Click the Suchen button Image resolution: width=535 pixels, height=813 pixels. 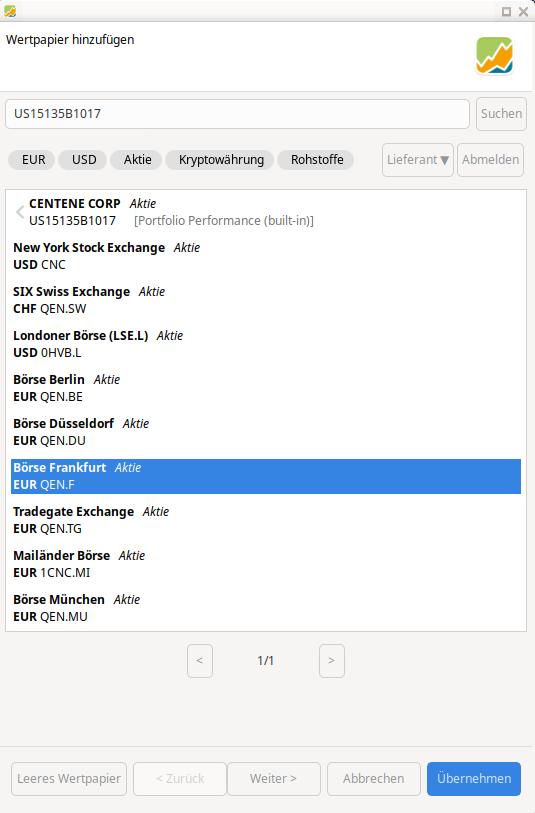click(501, 114)
